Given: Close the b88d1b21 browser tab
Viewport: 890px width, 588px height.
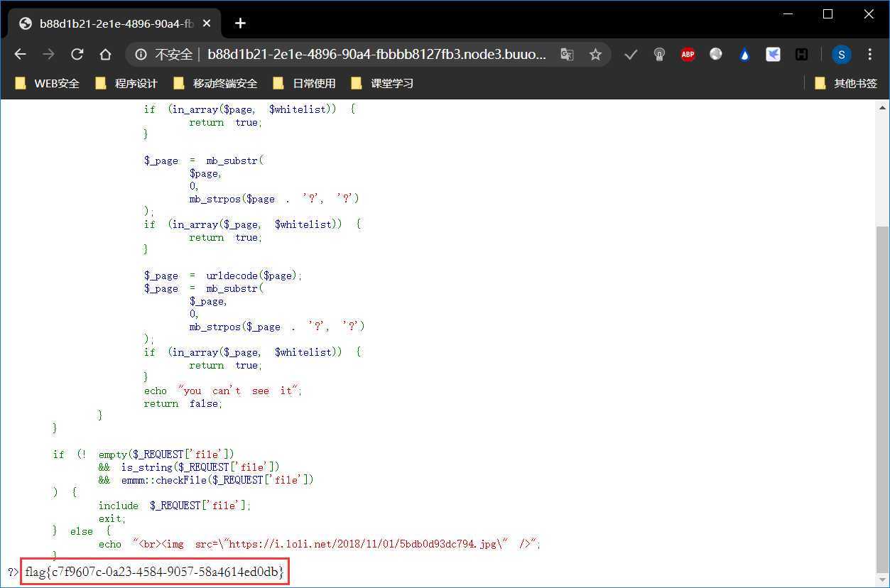Looking at the screenshot, I should tap(207, 23).
